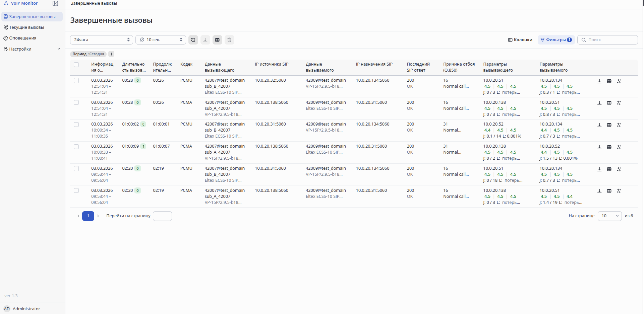Download the 09:53:44 PCMU call

599,169
